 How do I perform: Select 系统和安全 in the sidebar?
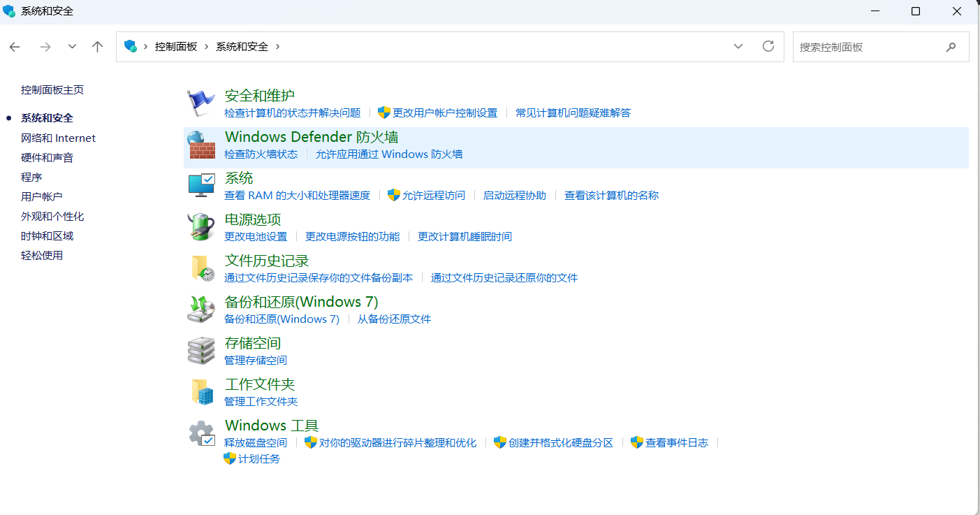coord(47,118)
